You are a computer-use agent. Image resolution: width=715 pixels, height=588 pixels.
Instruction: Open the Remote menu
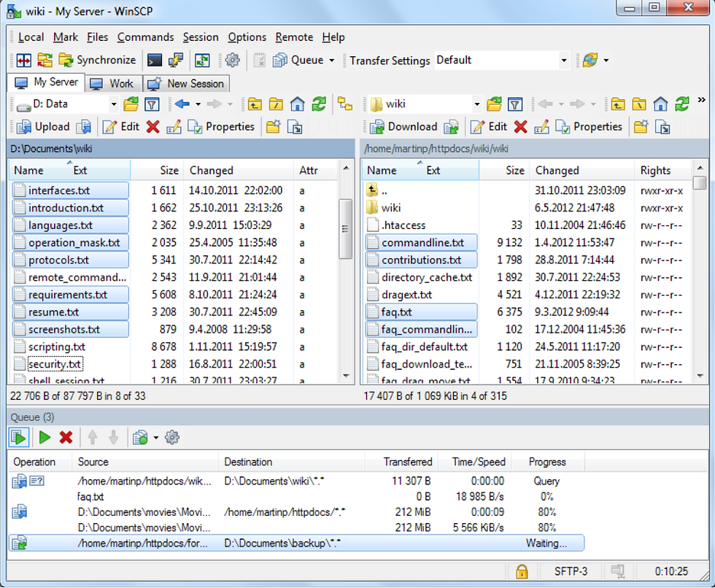[x=294, y=37]
